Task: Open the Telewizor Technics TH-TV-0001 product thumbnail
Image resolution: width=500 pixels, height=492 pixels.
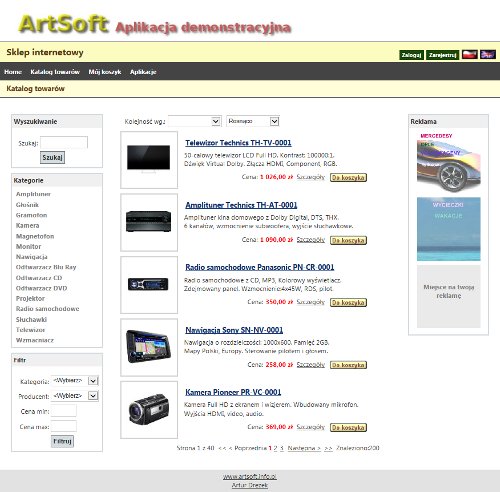Action: [x=149, y=160]
